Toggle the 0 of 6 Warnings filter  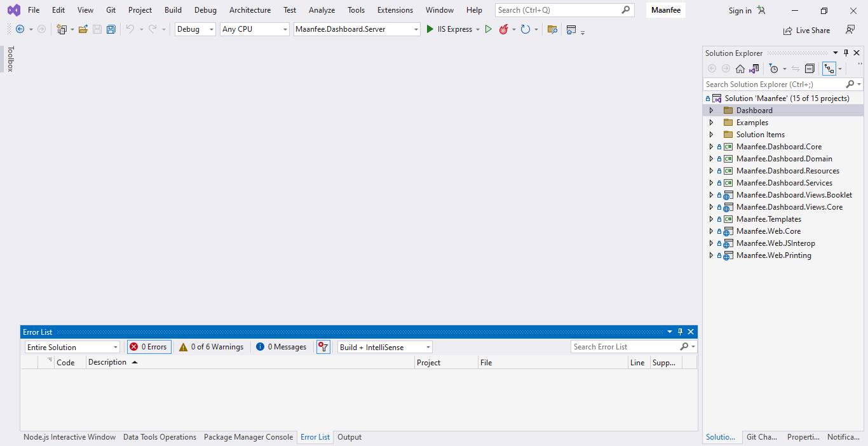[211, 347]
